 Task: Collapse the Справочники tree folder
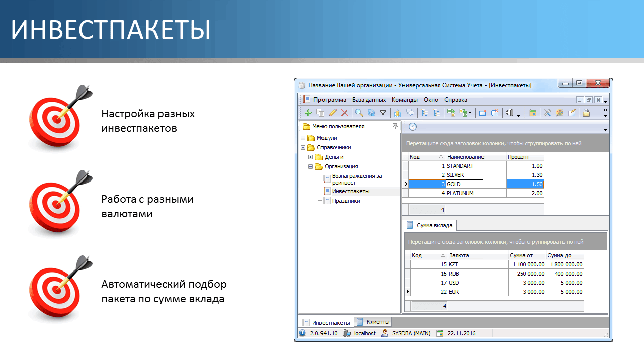click(303, 147)
